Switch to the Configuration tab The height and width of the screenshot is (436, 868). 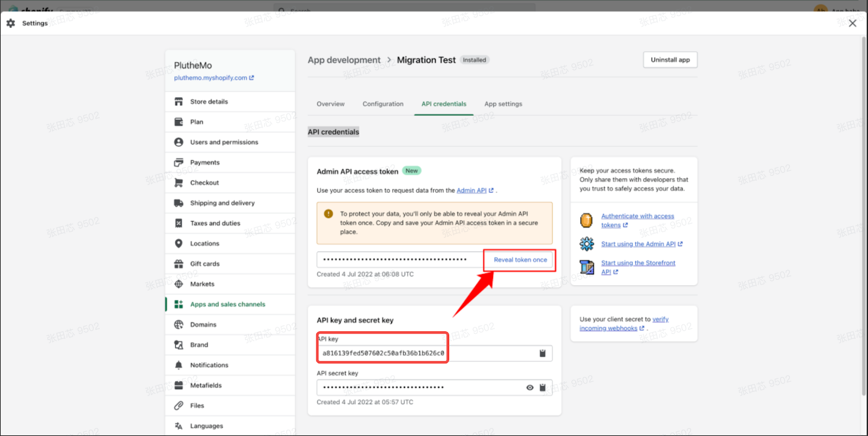coord(383,104)
